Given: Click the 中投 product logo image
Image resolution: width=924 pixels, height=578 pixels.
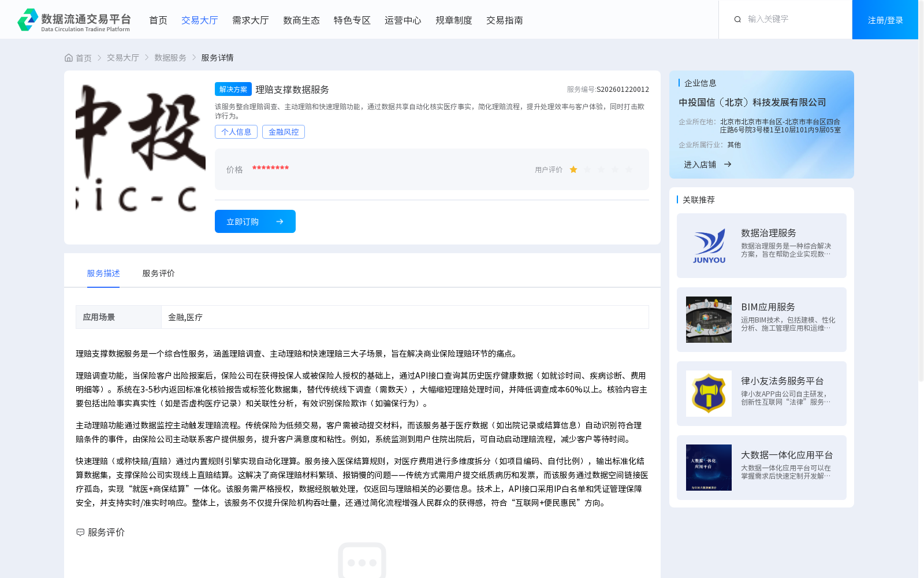Looking at the screenshot, I should pyautogui.click(x=140, y=147).
